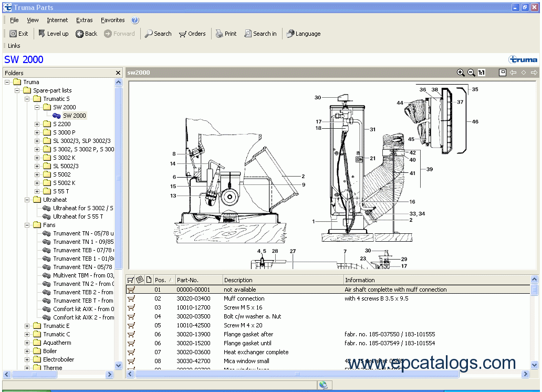542x392 pixels.
Task: Open the Search in function
Action: 260,34
